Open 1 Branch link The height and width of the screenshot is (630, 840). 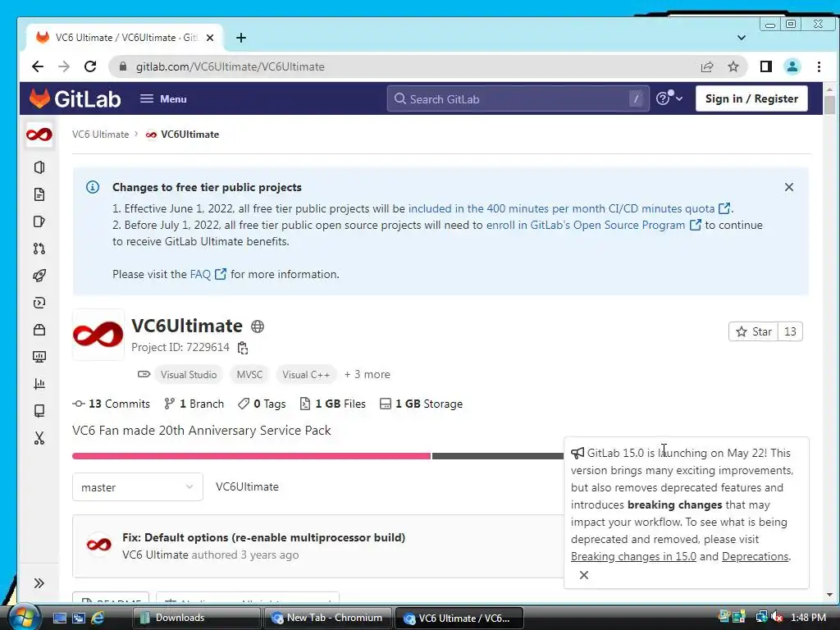(x=194, y=404)
